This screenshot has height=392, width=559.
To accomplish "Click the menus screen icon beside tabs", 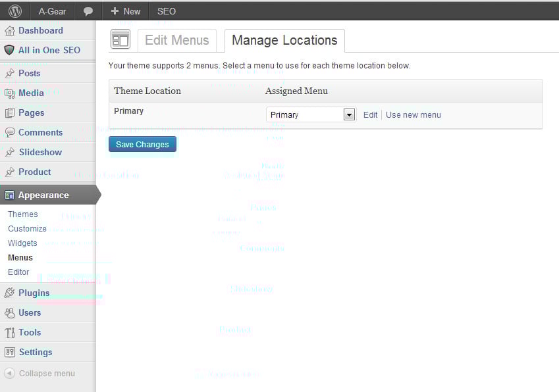I will (x=120, y=40).
